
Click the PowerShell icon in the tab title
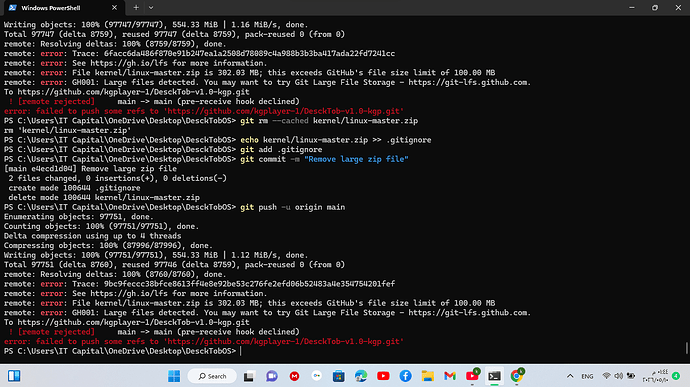click(x=12, y=7)
